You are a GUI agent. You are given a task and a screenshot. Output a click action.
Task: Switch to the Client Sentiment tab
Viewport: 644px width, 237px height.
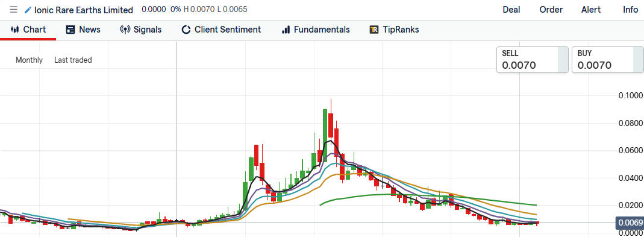[221, 30]
